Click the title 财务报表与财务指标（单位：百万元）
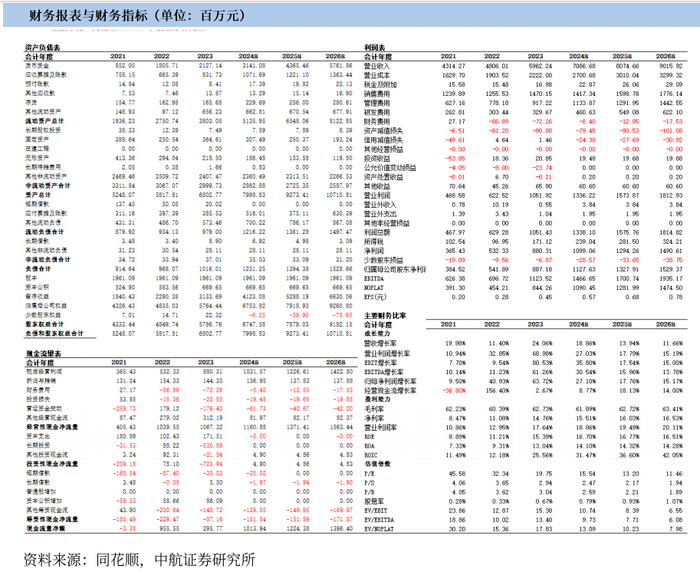Screen dimensions: 700x572 (138, 16)
